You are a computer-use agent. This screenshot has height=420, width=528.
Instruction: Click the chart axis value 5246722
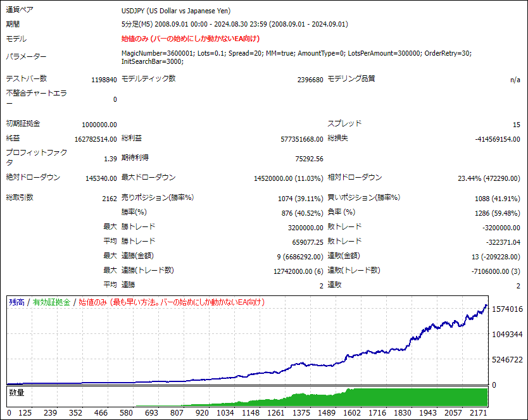tap(508, 360)
